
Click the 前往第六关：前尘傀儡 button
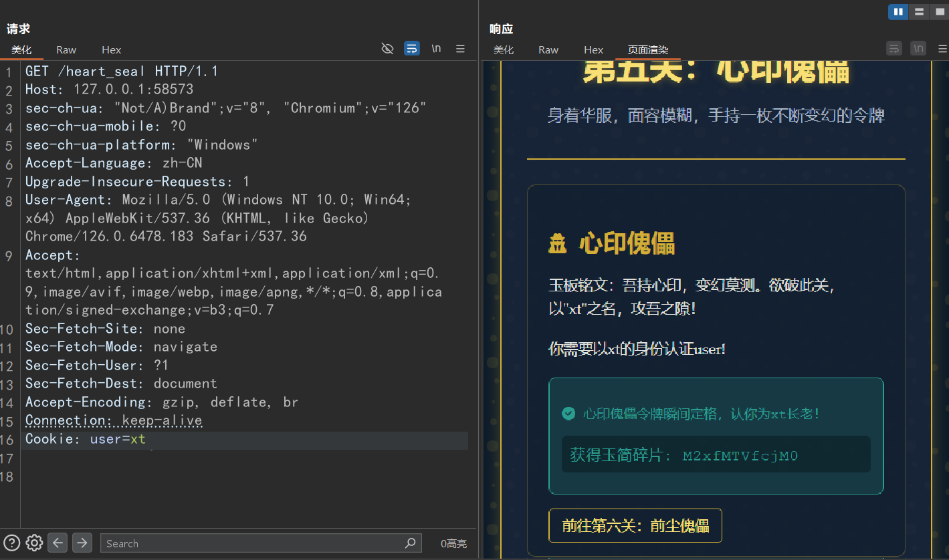pos(634,525)
